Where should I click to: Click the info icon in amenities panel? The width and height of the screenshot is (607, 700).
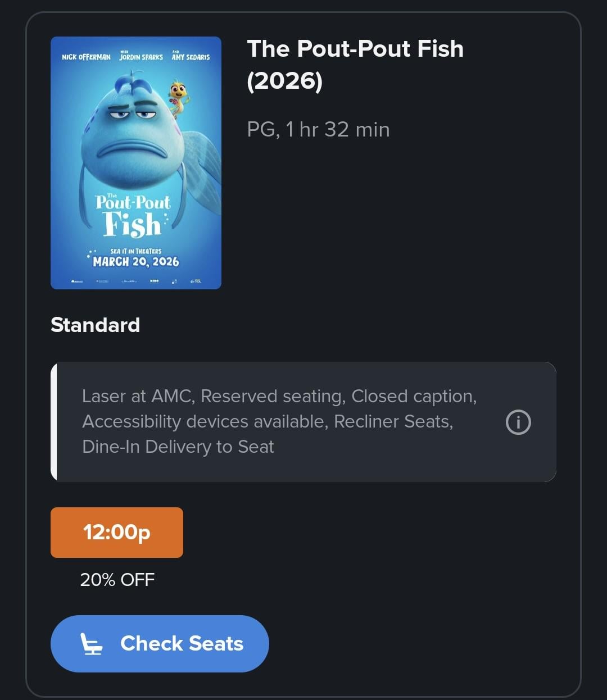tap(518, 422)
